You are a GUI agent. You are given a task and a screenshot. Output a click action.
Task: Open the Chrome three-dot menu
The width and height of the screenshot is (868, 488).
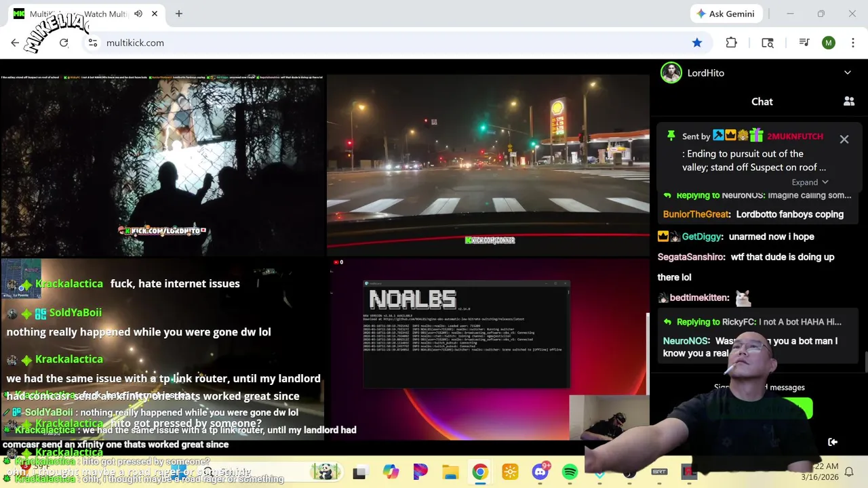pos(852,43)
